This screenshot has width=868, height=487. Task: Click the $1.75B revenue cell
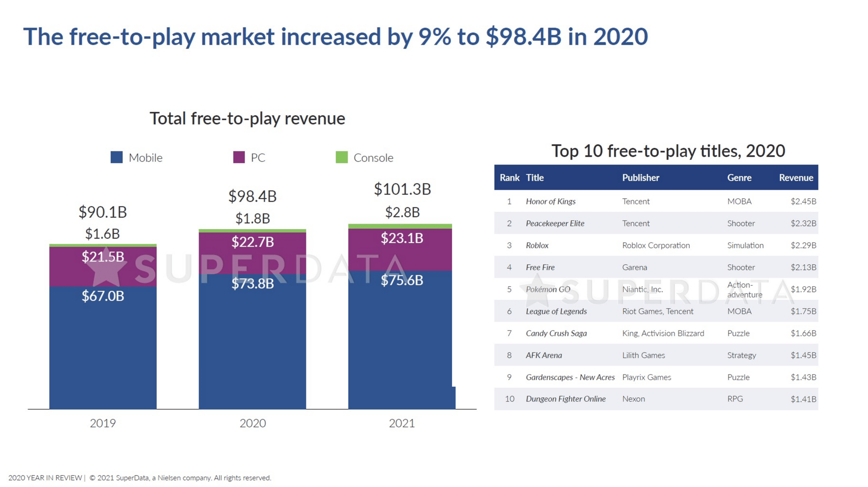click(803, 311)
